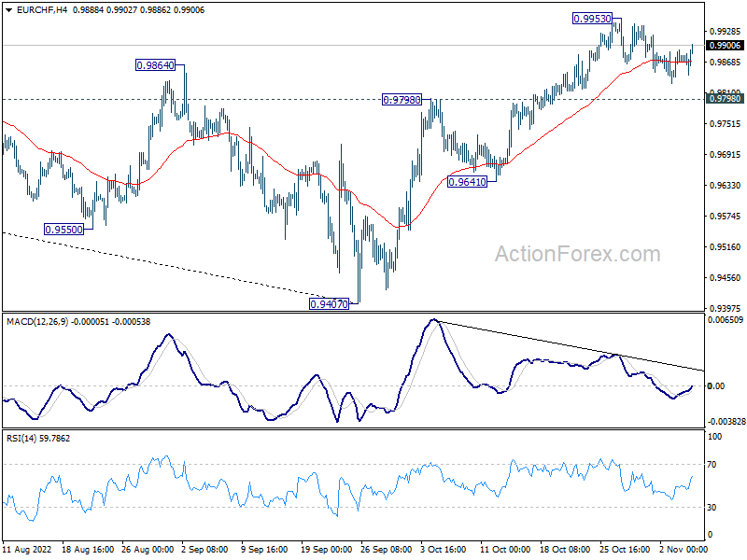Select the 0.98640 price label
The image size is (747, 560).
tap(155, 65)
